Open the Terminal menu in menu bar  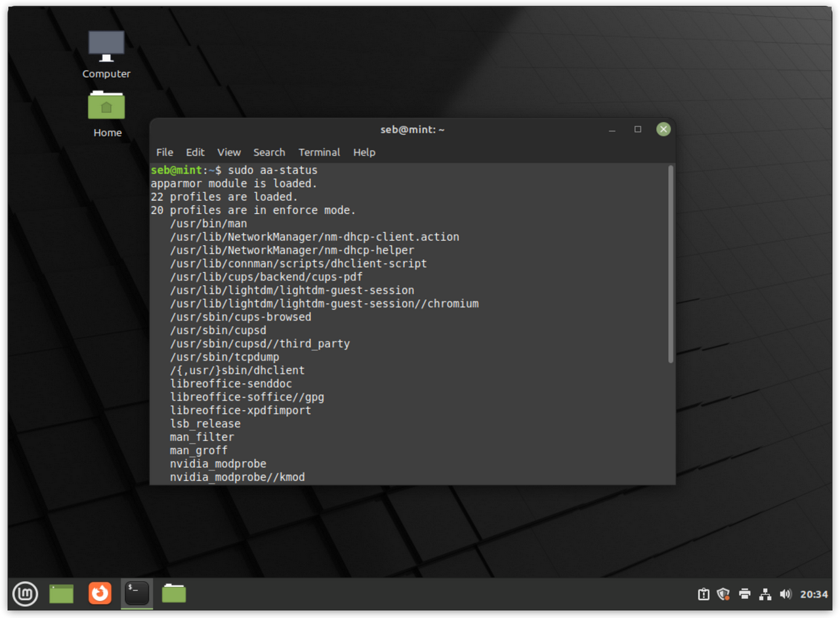coord(319,152)
